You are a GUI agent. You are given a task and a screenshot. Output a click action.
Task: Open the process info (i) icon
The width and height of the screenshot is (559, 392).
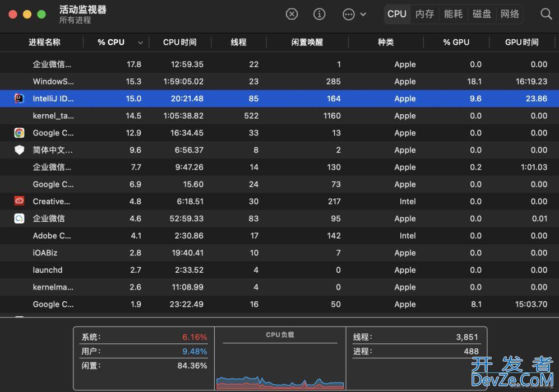point(319,14)
